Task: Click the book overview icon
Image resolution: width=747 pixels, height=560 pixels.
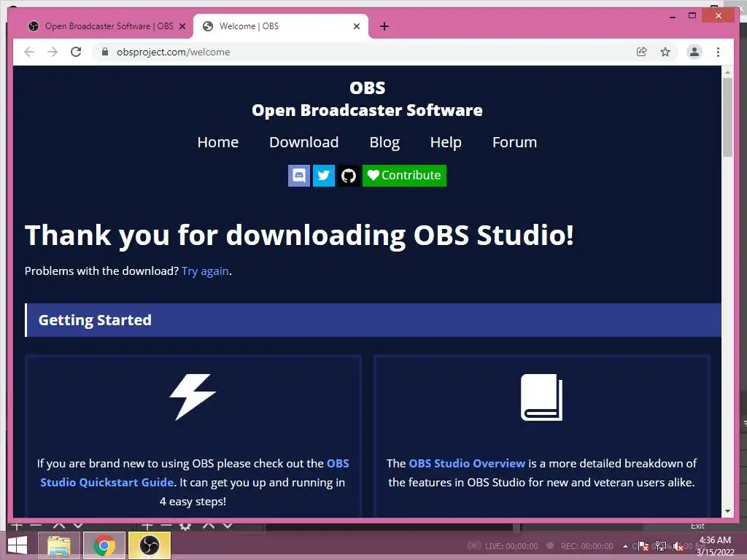Action: coord(542,397)
